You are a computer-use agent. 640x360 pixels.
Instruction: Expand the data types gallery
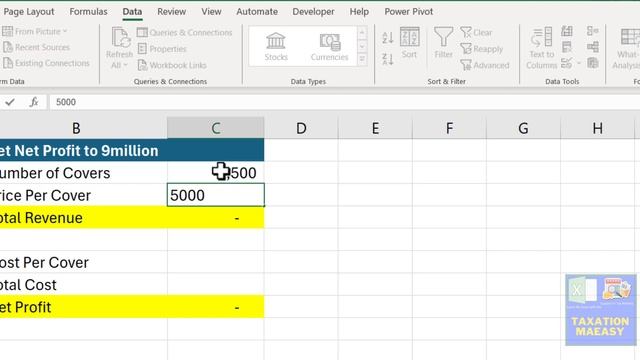click(x=362, y=60)
